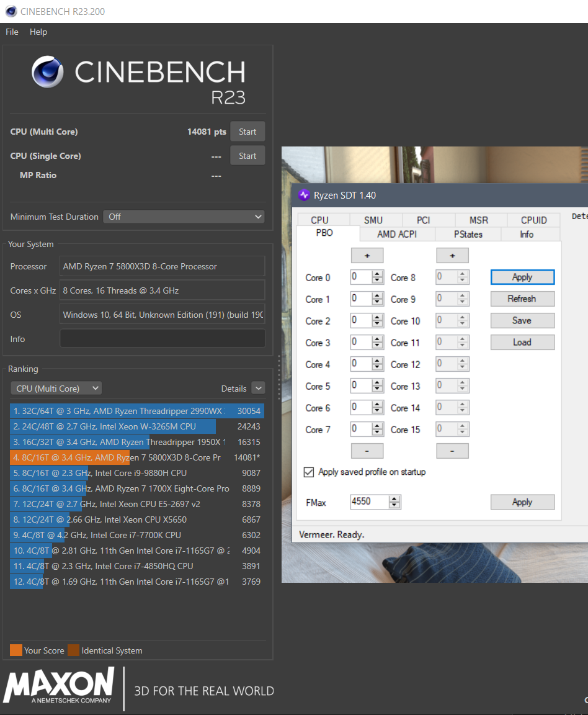Select the highlighted Ryzen 7 5800X3D ranking row
The width and height of the screenshot is (588, 715).
click(x=136, y=457)
